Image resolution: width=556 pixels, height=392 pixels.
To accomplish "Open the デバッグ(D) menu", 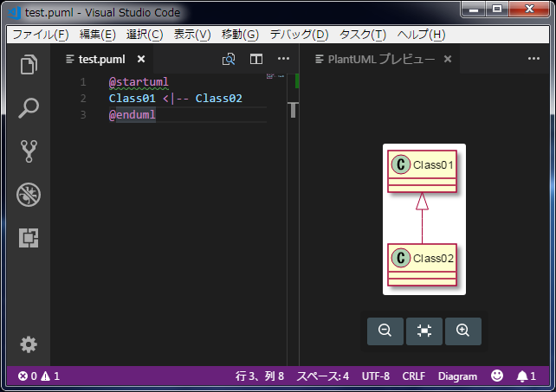I will pyautogui.click(x=300, y=35).
